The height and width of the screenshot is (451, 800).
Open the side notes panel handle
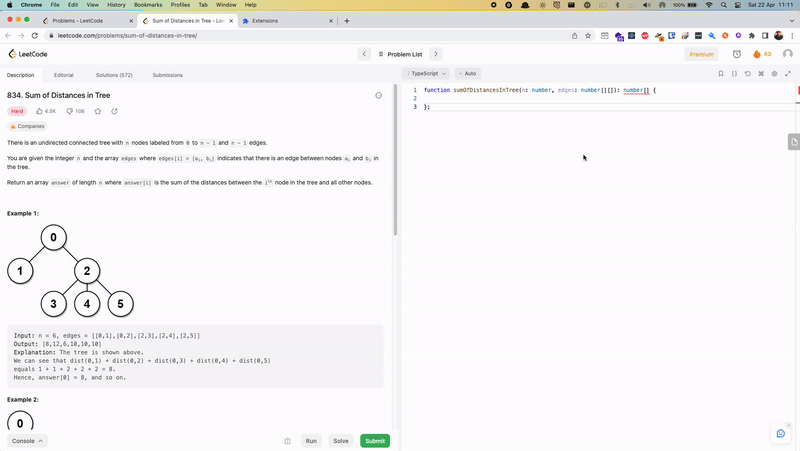point(793,142)
